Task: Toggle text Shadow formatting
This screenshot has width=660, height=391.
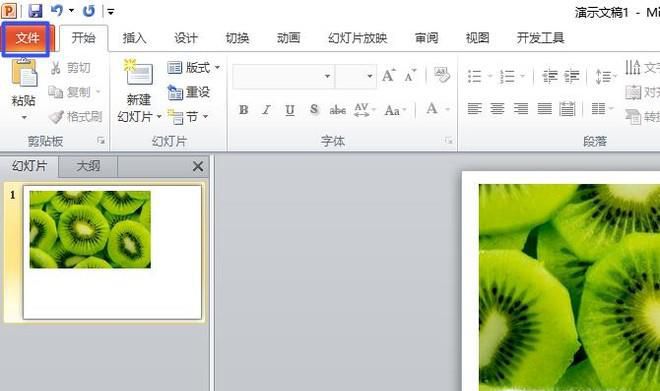Action: click(314, 109)
